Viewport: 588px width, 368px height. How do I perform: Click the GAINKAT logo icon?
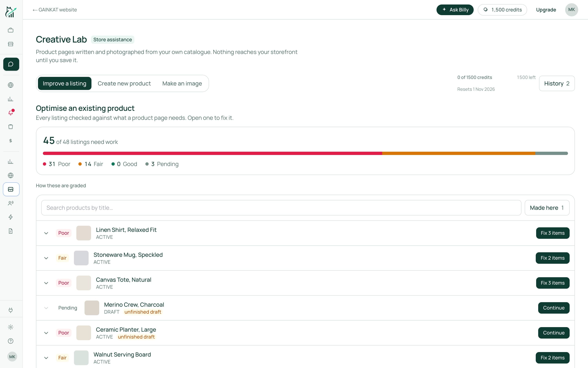point(11,11)
